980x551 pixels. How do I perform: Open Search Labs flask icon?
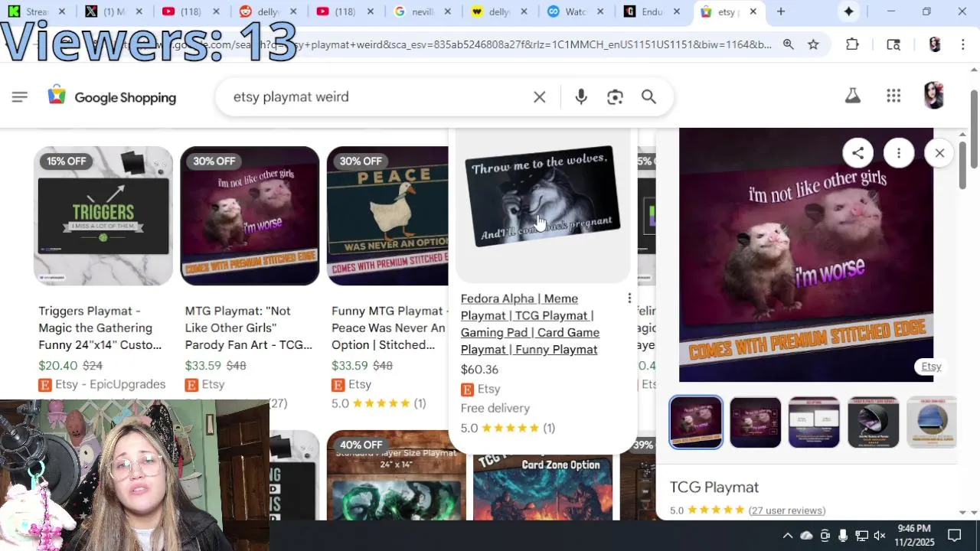tap(852, 96)
